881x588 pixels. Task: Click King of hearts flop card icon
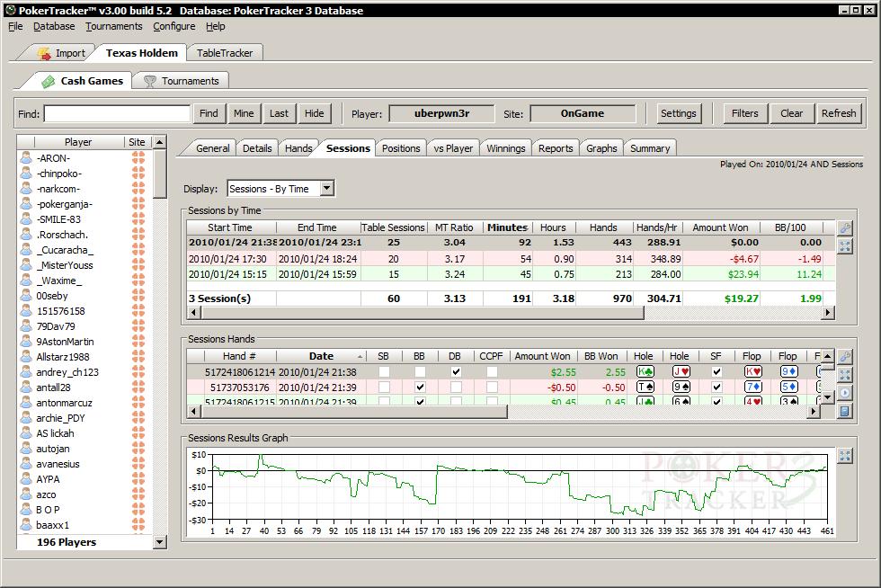click(x=753, y=371)
